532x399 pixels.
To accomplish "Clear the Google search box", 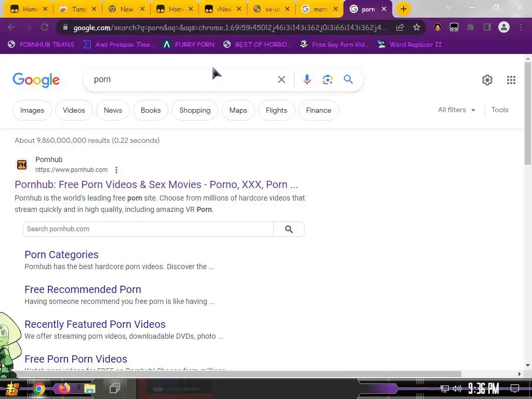I will point(281,79).
